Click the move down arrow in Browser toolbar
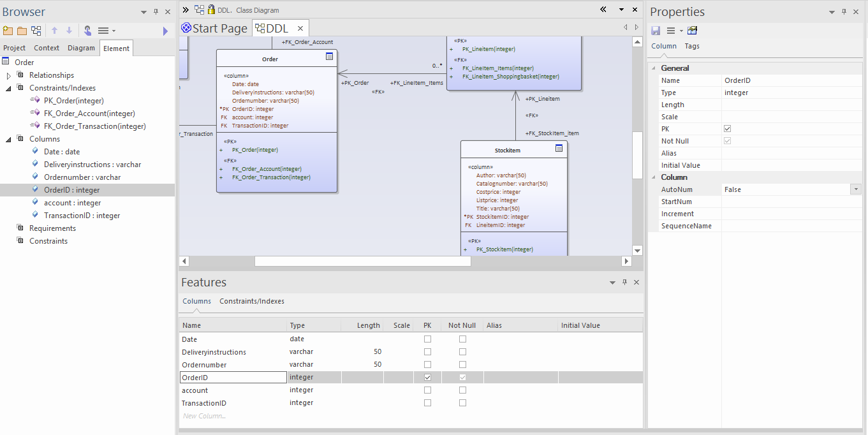 click(69, 31)
